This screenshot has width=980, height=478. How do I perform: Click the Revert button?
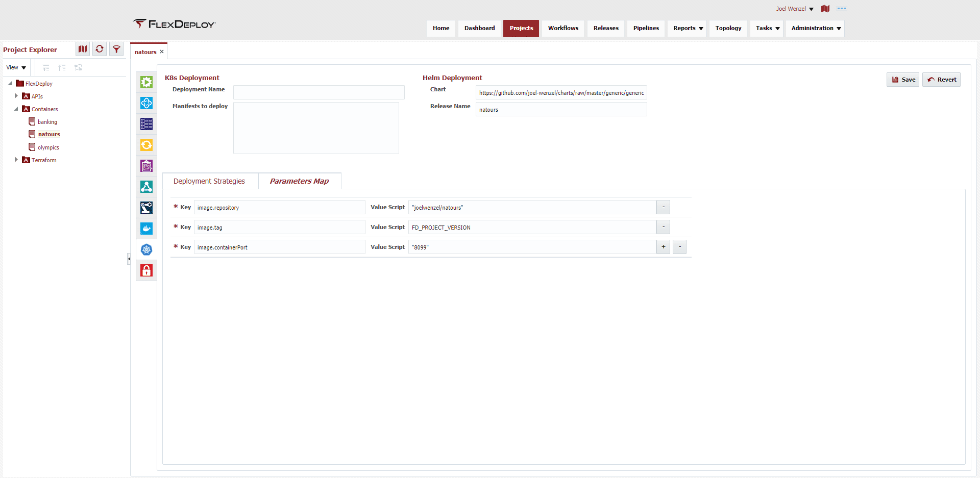point(941,80)
